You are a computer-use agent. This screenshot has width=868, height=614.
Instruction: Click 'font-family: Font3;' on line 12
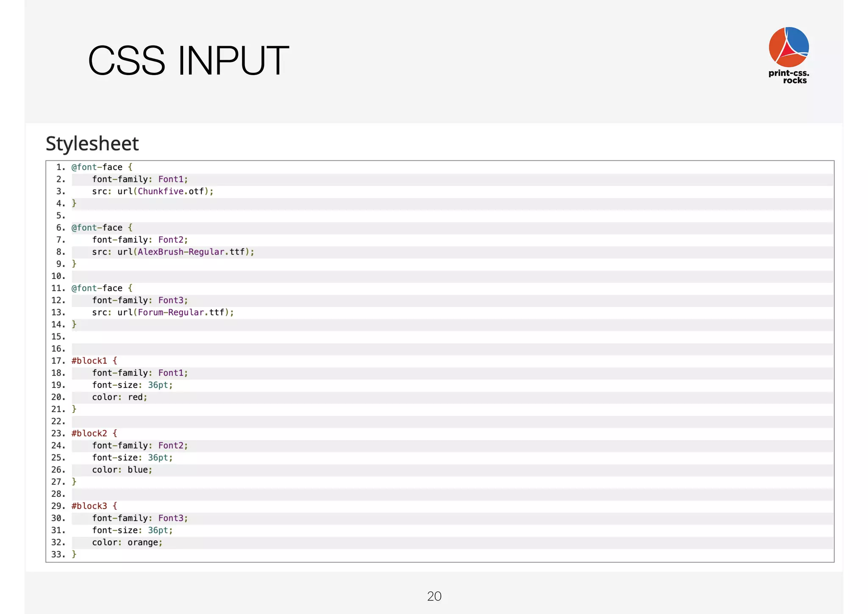[x=140, y=300]
